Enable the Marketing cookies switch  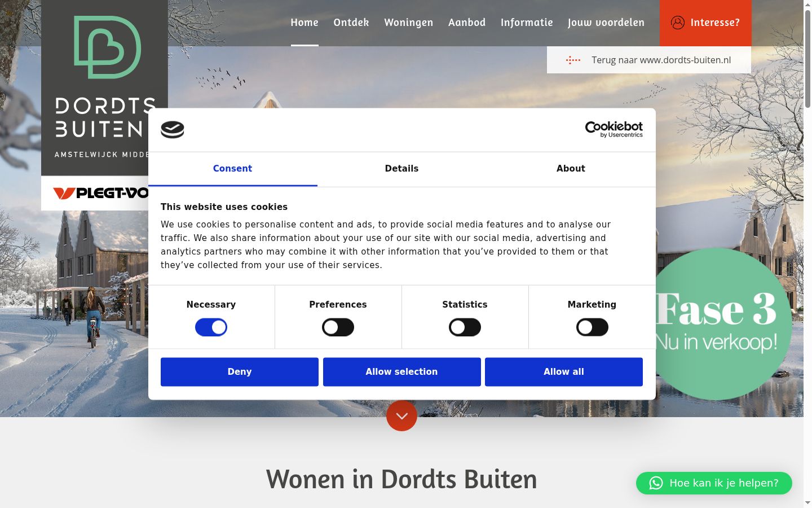point(592,327)
